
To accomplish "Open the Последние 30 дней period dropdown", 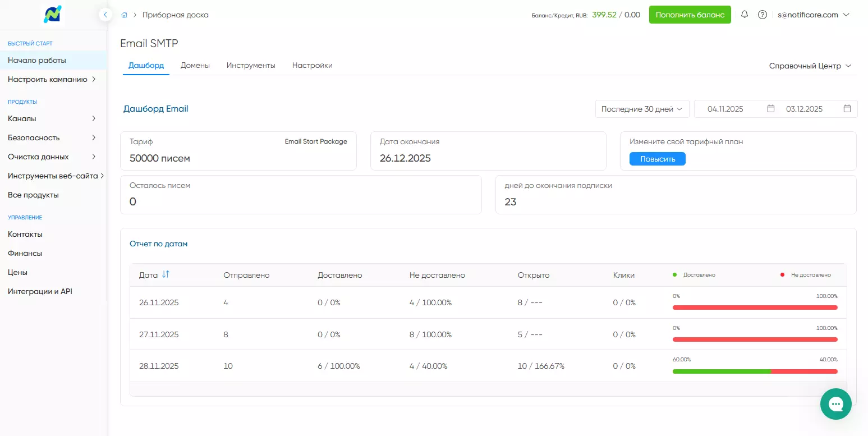I will tap(642, 109).
